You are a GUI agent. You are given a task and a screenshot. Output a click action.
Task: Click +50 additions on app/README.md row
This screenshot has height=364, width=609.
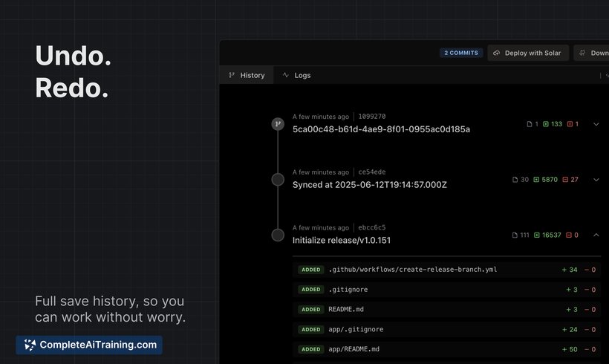click(570, 349)
